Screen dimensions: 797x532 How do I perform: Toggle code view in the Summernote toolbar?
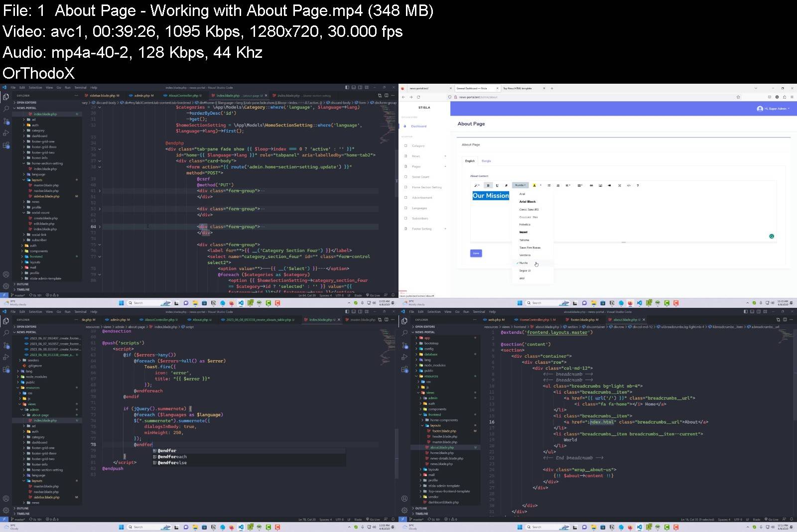[629, 185]
